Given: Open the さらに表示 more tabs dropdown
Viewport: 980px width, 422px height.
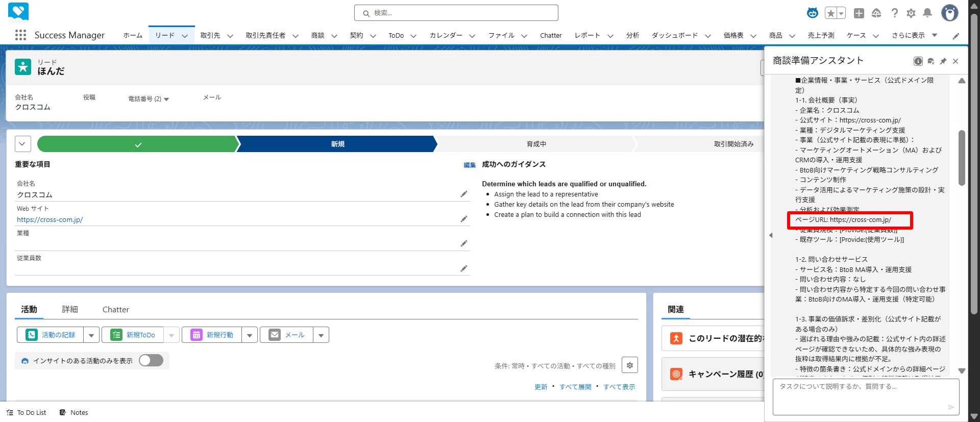Looking at the screenshot, I should coord(915,35).
